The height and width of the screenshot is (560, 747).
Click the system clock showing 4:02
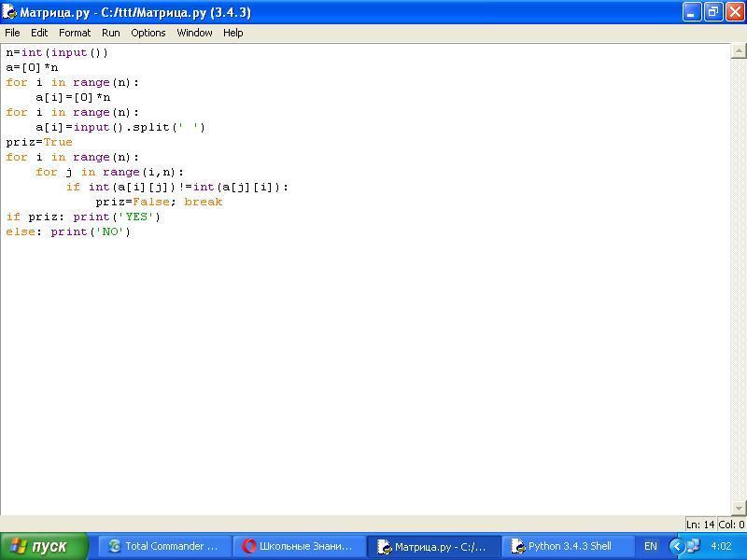tap(721, 546)
